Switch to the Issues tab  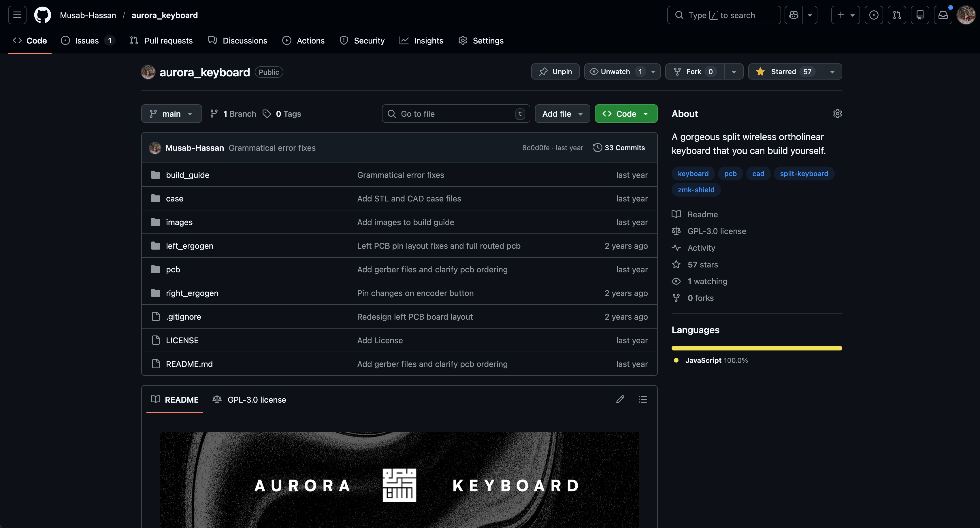tap(86, 40)
